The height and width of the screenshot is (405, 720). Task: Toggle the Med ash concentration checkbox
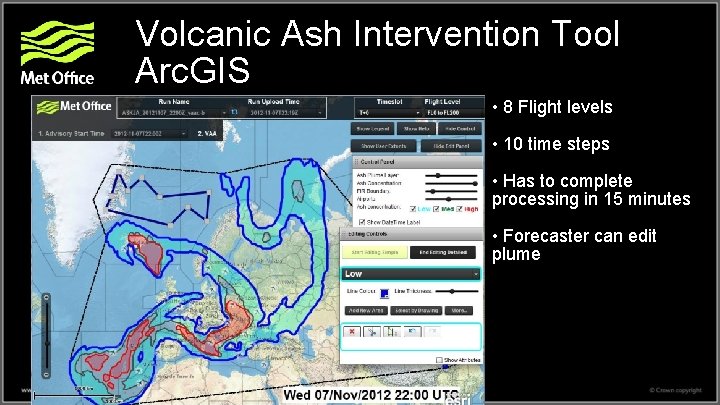click(436, 209)
